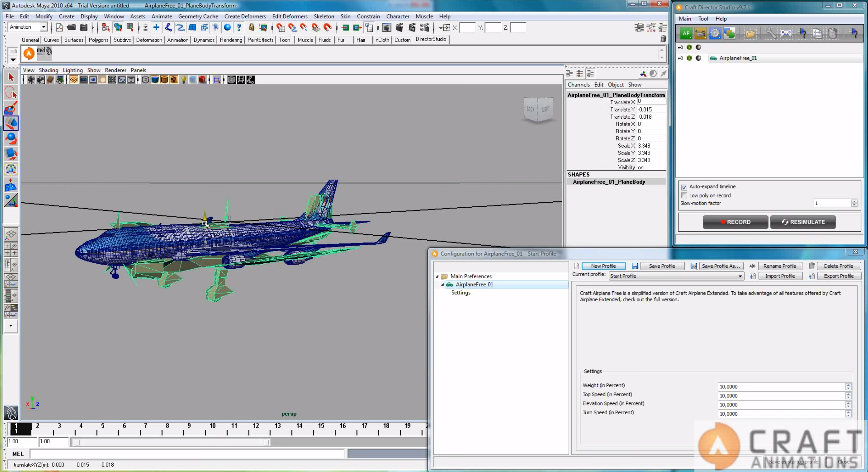Increase slow-motion factor with the spinner
Screen dimensions: 868x472
point(855,201)
